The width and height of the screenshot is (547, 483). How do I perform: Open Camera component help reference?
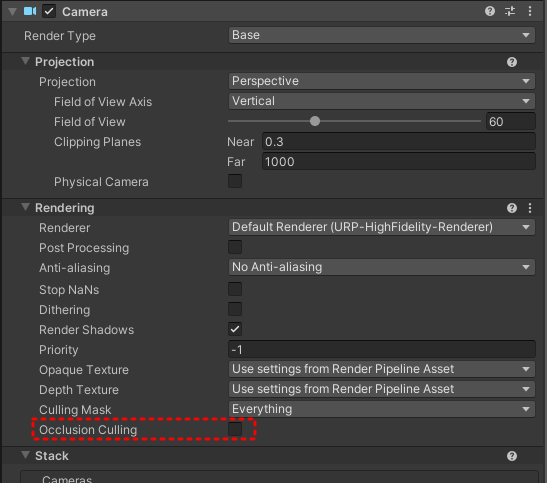pyautogui.click(x=490, y=12)
